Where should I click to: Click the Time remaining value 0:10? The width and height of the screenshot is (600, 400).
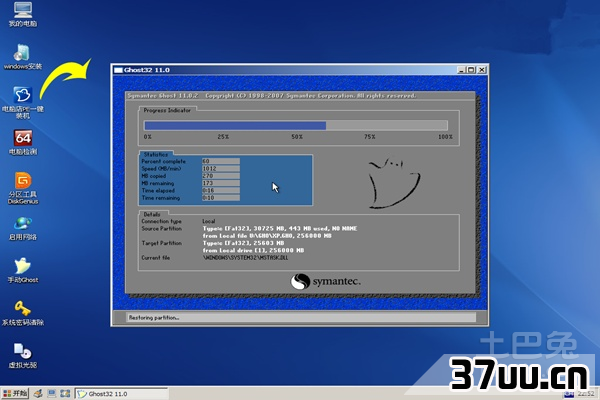coord(221,198)
